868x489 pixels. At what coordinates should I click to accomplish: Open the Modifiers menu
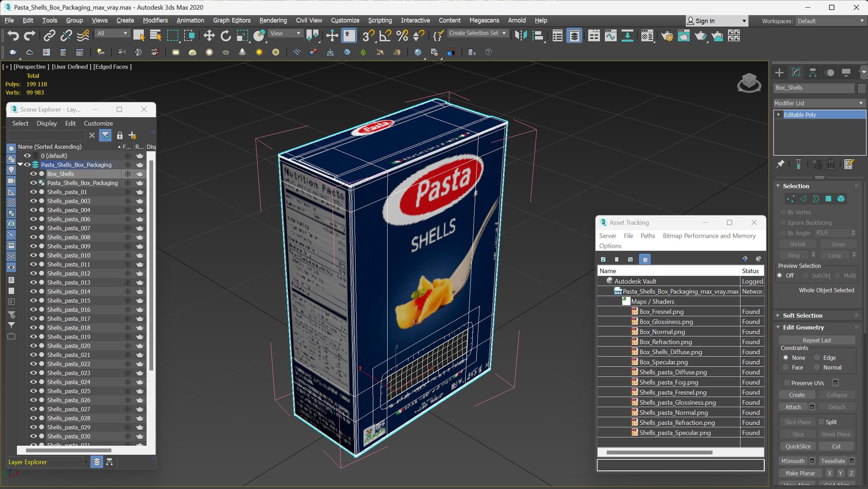155,20
